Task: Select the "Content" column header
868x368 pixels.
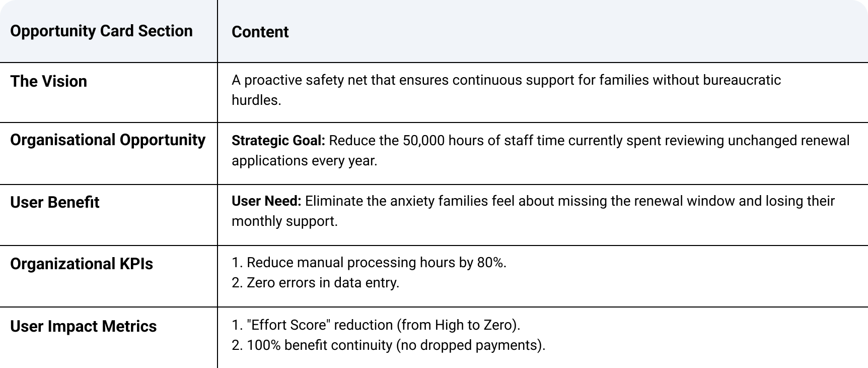Action: (260, 32)
